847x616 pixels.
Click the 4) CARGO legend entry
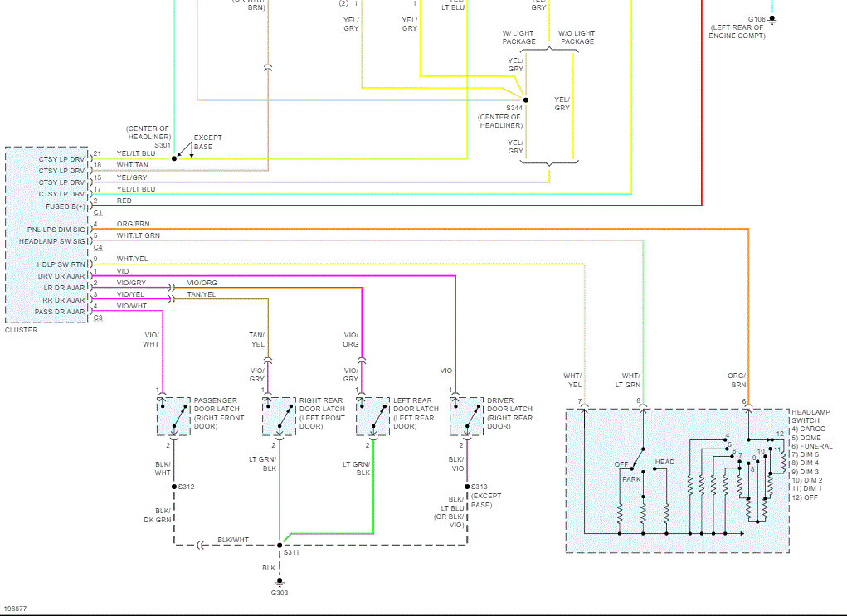tap(808, 429)
